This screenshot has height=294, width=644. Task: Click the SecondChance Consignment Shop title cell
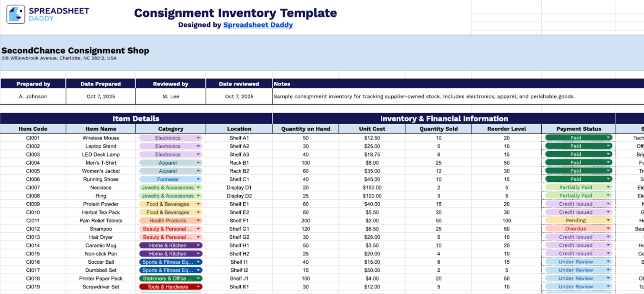(x=75, y=50)
